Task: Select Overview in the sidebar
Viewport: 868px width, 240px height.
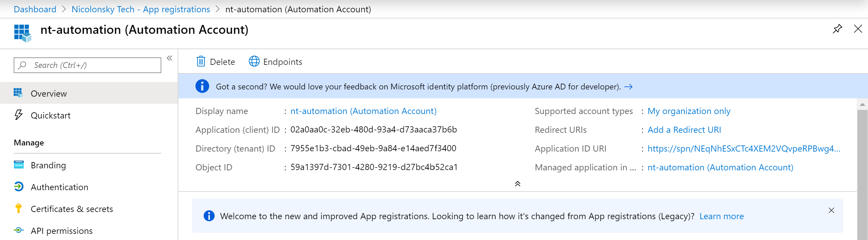Action: [x=89, y=93]
